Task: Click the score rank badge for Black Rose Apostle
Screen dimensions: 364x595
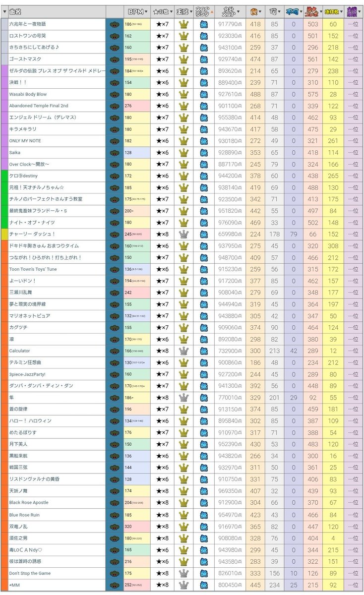Action: coord(204,502)
